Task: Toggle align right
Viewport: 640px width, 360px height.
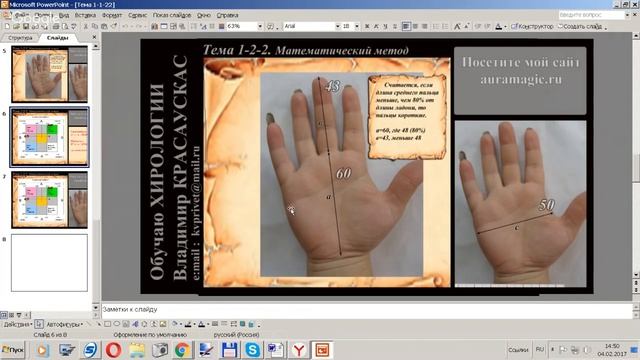Action: pyautogui.click(x=424, y=26)
